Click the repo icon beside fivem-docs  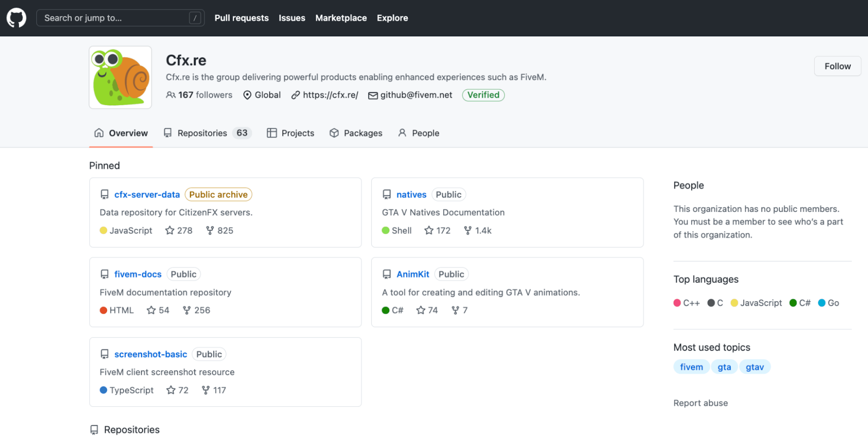(105, 274)
